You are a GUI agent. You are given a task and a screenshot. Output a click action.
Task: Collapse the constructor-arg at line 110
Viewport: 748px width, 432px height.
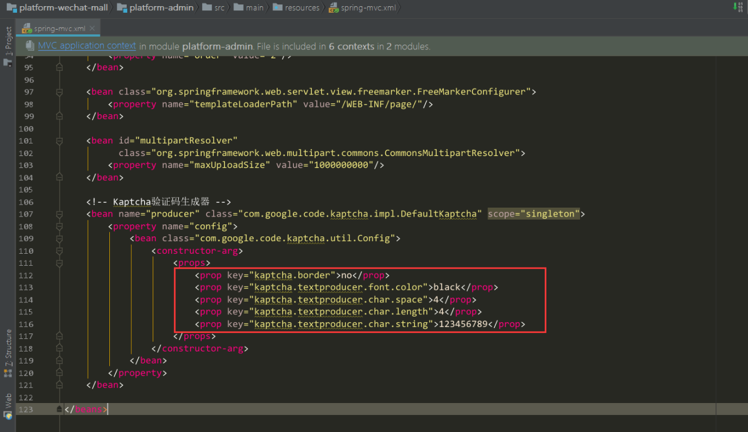point(59,251)
